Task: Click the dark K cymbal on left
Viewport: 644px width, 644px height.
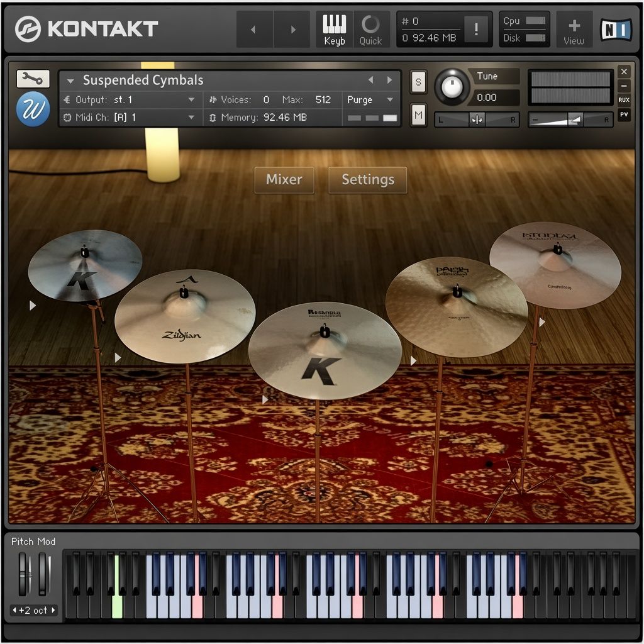Action: pyautogui.click(x=85, y=265)
